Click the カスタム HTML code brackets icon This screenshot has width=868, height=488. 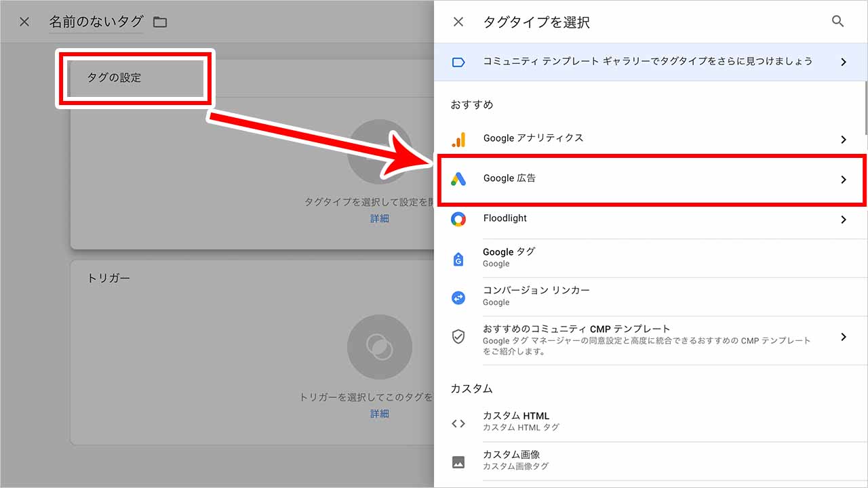pos(458,424)
